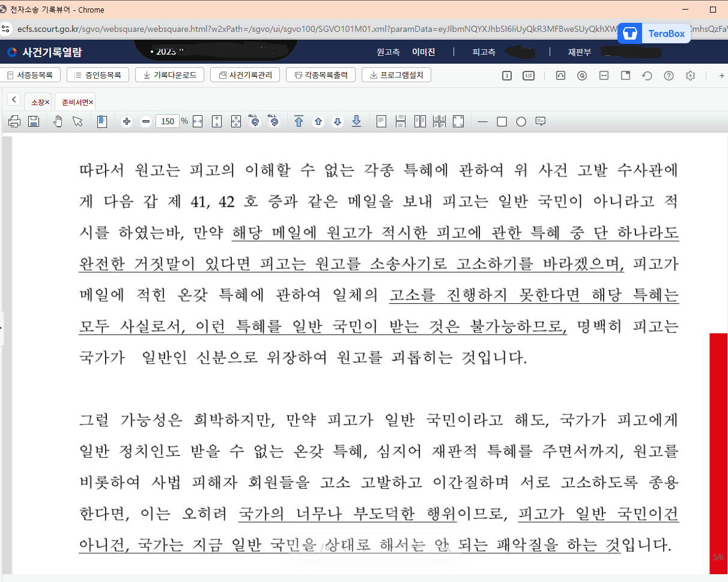
Task: Switch to the 소장 document tab
Action: click(x=37, y=102)
